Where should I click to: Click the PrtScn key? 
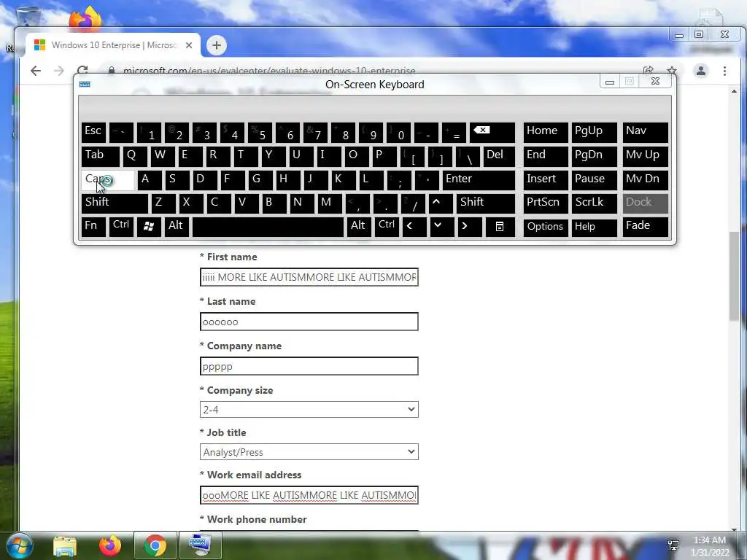pyautogui.click(x=546, y=203)
